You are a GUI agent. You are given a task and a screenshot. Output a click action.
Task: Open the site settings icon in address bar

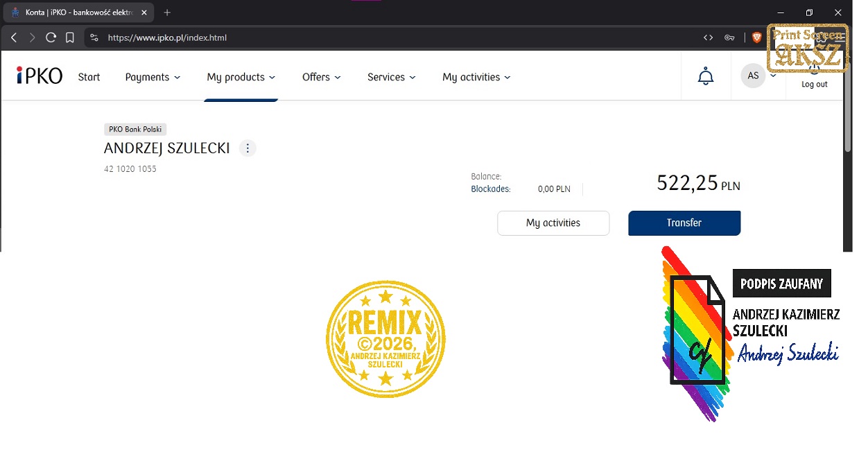click(95, 37)
